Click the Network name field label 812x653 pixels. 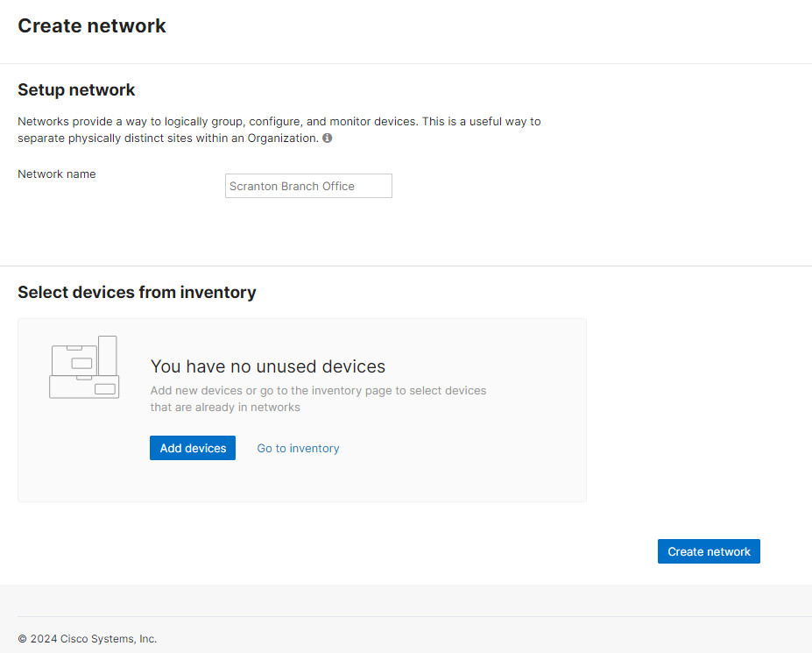pos(57,174)
